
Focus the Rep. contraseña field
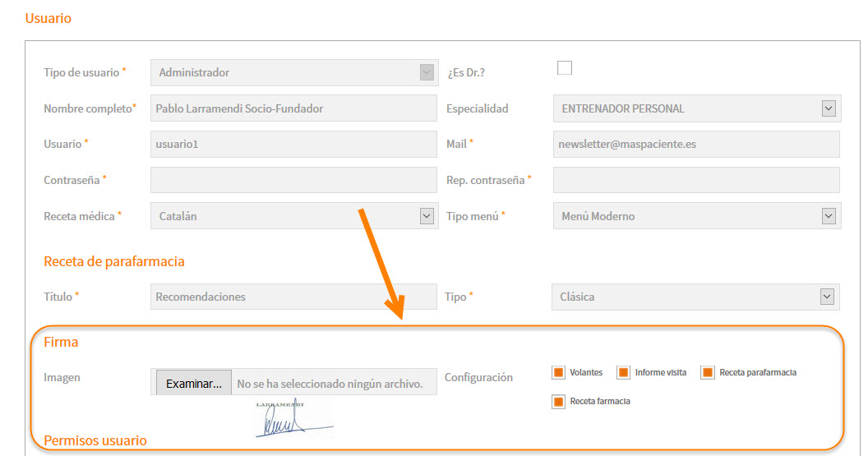(696, 180)
